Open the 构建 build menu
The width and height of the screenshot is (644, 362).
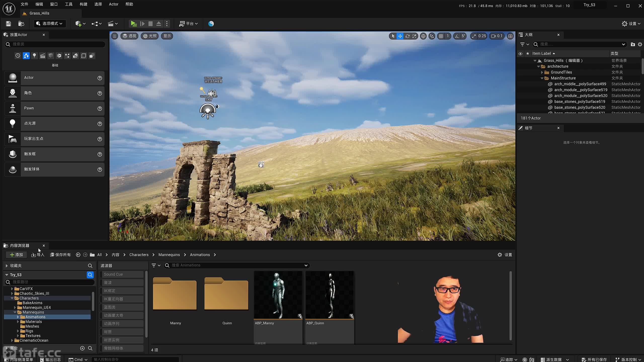83,4
